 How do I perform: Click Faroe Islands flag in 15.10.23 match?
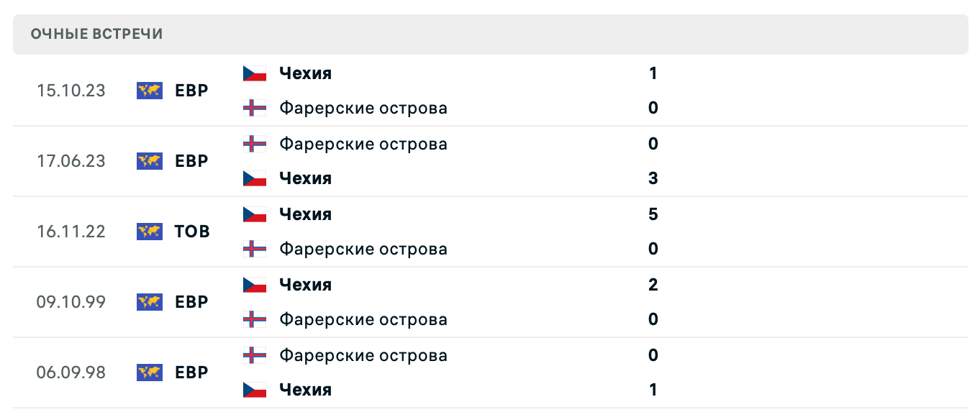[255, 108]
